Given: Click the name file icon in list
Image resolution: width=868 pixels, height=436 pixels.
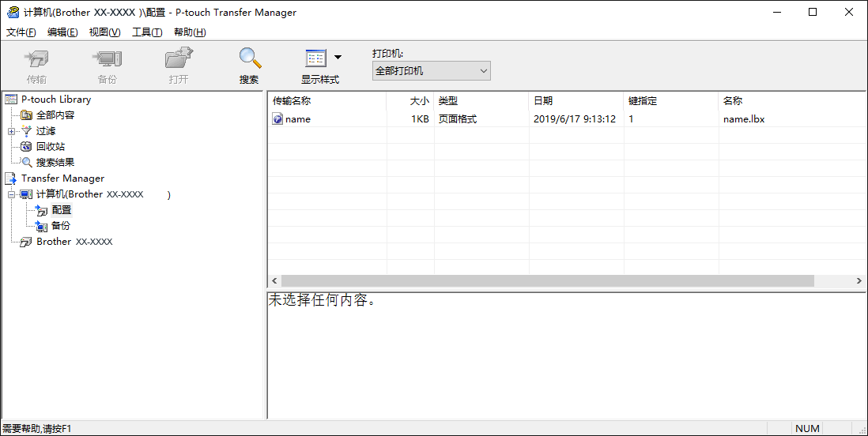Looking at the screenshot, I should 277,119.
